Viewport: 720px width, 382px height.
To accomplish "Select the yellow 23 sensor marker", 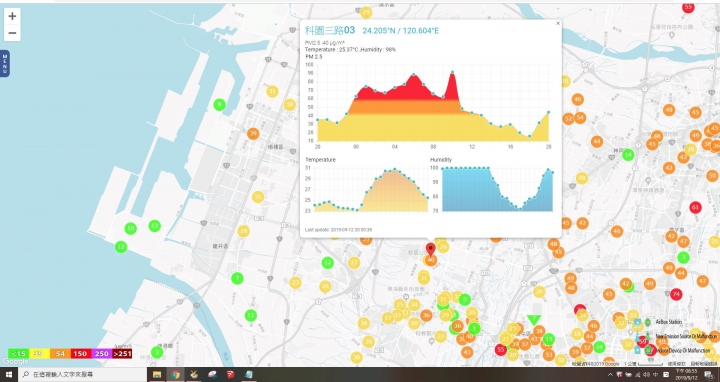I will point(295,282).
